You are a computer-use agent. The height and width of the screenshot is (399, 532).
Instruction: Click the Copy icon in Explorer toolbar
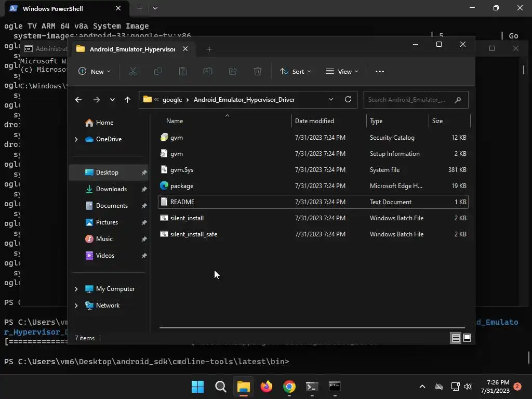pos(158,71)
